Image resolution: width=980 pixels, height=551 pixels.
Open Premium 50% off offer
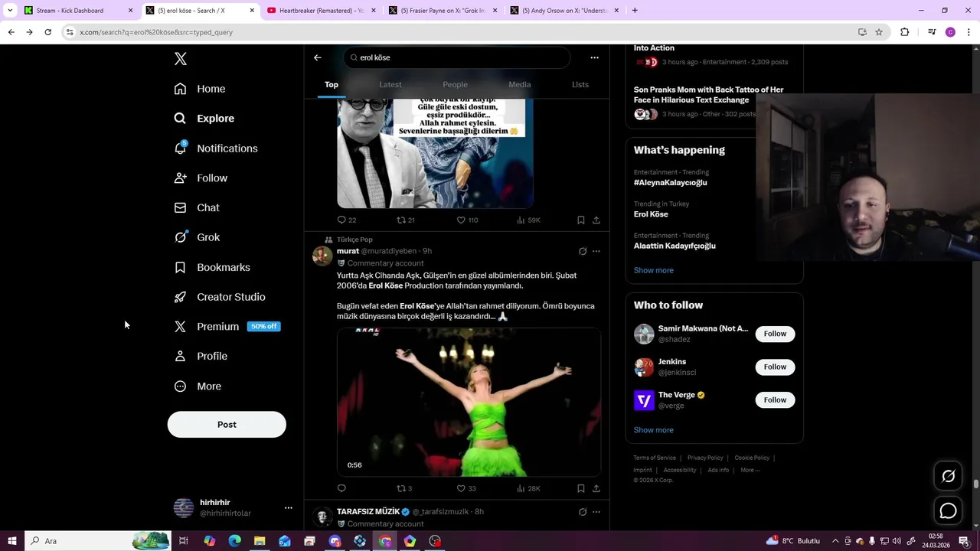(x=227, y=327)
